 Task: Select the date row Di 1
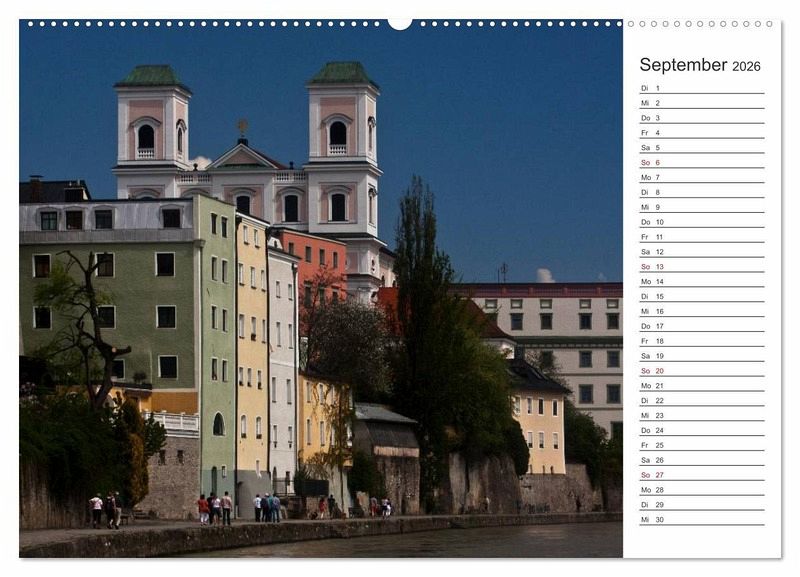[x=702, y=88]
